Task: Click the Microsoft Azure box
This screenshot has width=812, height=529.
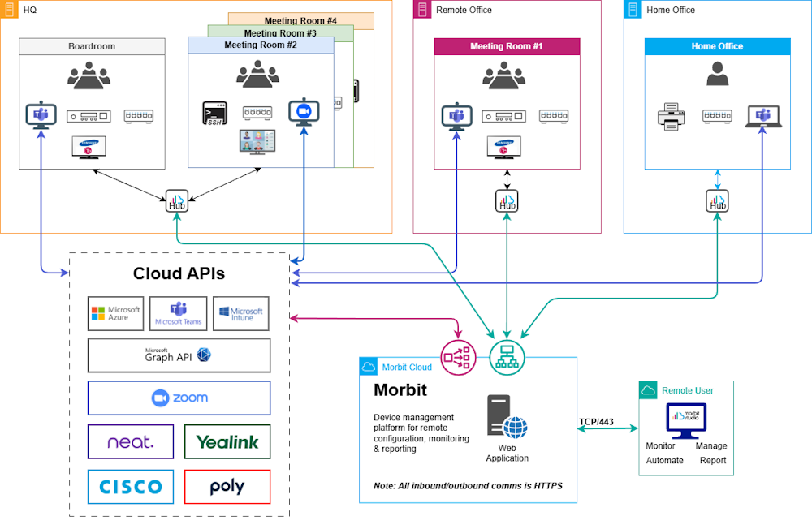Action: coord(115,314)
